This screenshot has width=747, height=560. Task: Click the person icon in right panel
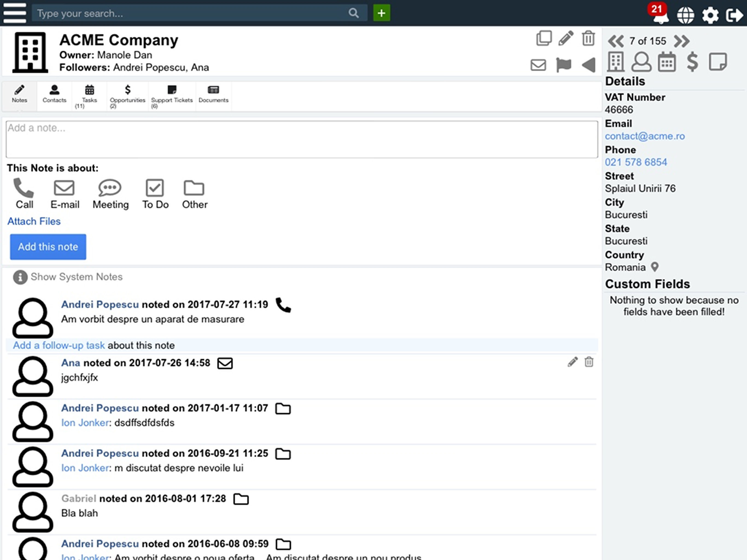[x=641, y=62]
